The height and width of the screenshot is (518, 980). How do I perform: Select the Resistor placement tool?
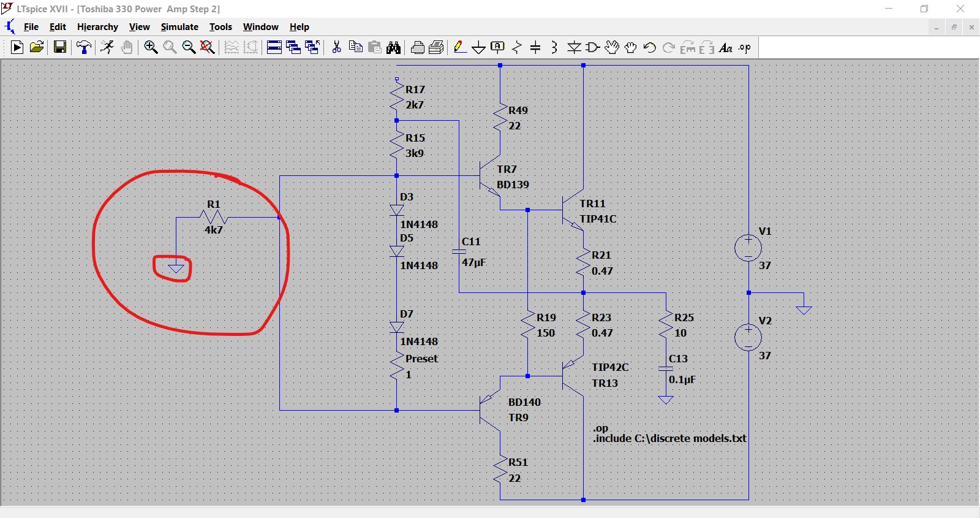517,47
